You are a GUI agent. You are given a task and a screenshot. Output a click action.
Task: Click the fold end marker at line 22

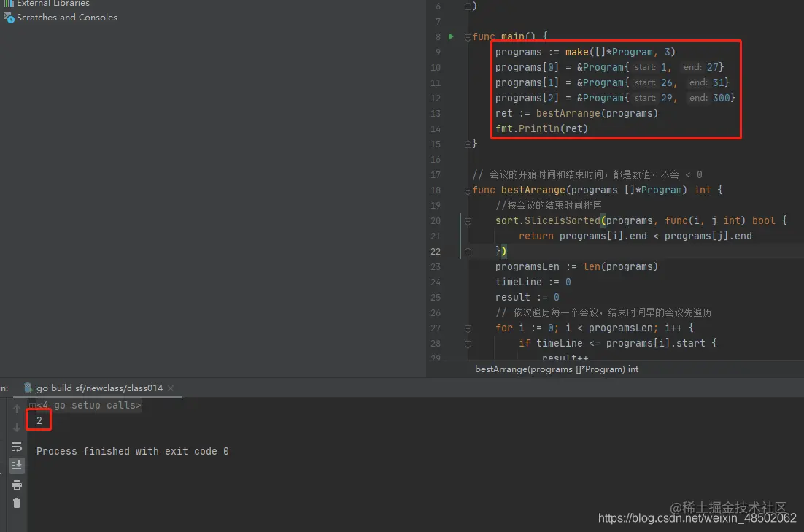(468, 251)
